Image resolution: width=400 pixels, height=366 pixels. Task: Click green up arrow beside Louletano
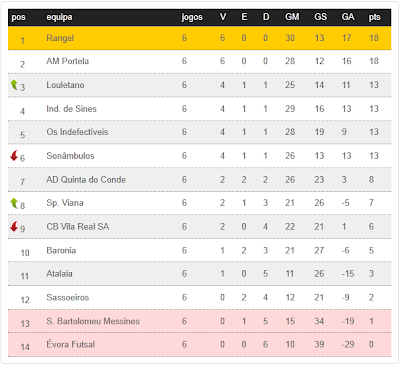tap(14, 85)
